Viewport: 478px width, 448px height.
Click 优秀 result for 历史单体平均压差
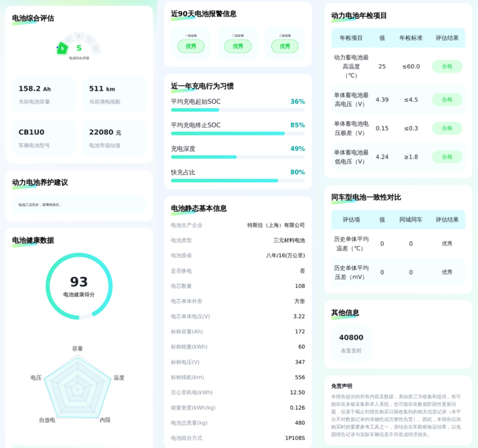pos(447,272)
